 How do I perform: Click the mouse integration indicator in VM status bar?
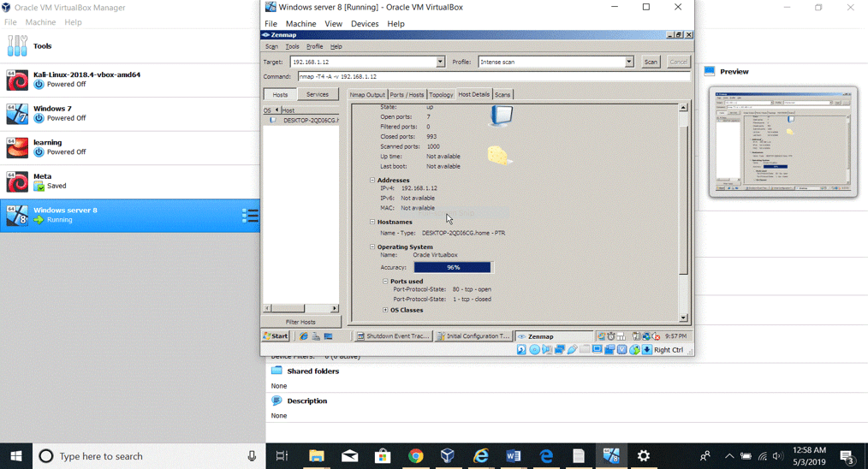pyautogui.click(x=634, y=350)
